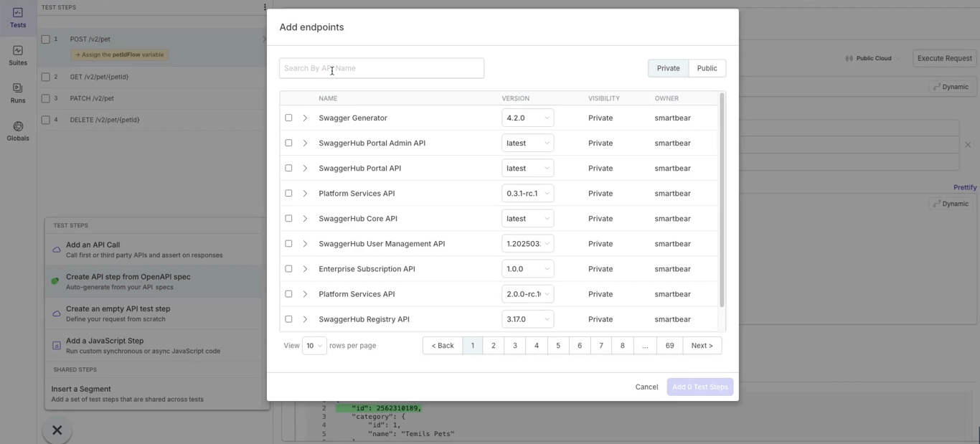The height and width of the screenshot is (444, 980).
Task: Switch to the Public tab
Action: tap(707, 67)
